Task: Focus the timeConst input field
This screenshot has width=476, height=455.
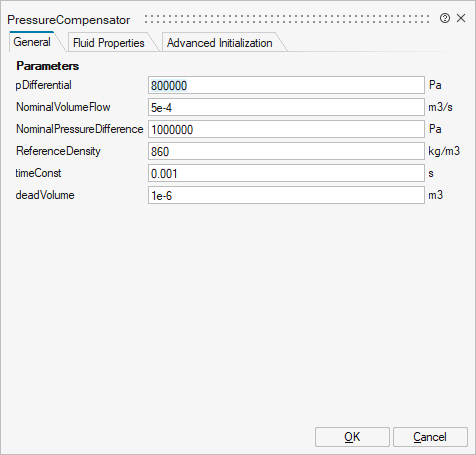Action: tap(286, 173)
